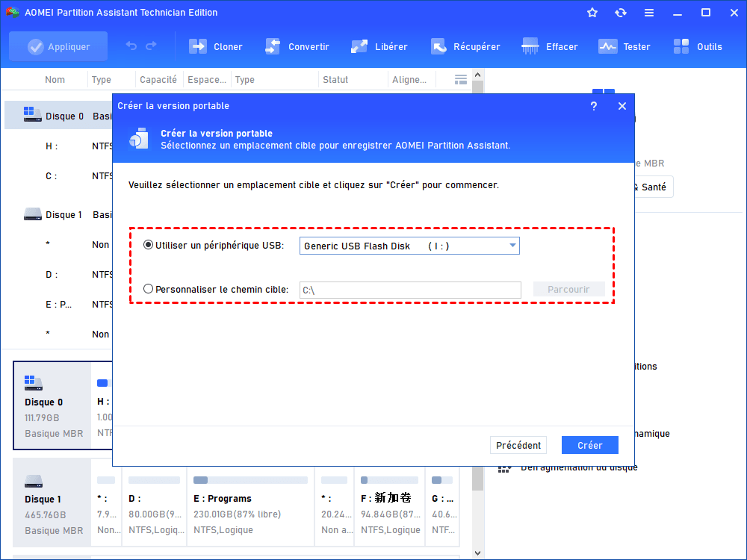Open the Cloner tool
The height and width of the screenshot is (560, 747).
click(x=216, y=46)
